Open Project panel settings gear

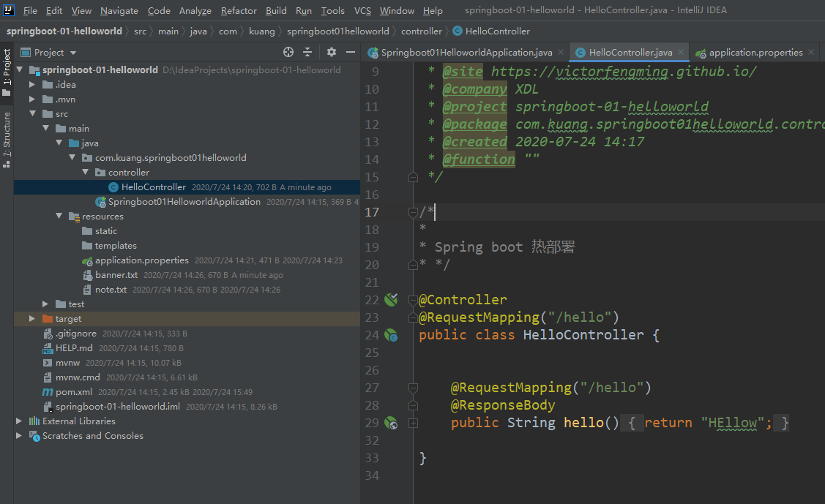click(332, 52)
